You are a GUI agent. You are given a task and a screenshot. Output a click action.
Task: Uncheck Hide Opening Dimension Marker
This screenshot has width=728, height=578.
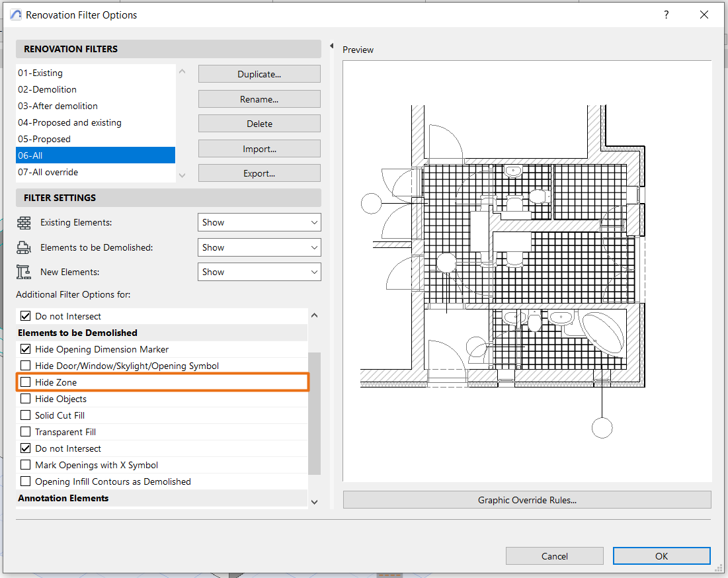pyautogui.click(x=26, y=349)
